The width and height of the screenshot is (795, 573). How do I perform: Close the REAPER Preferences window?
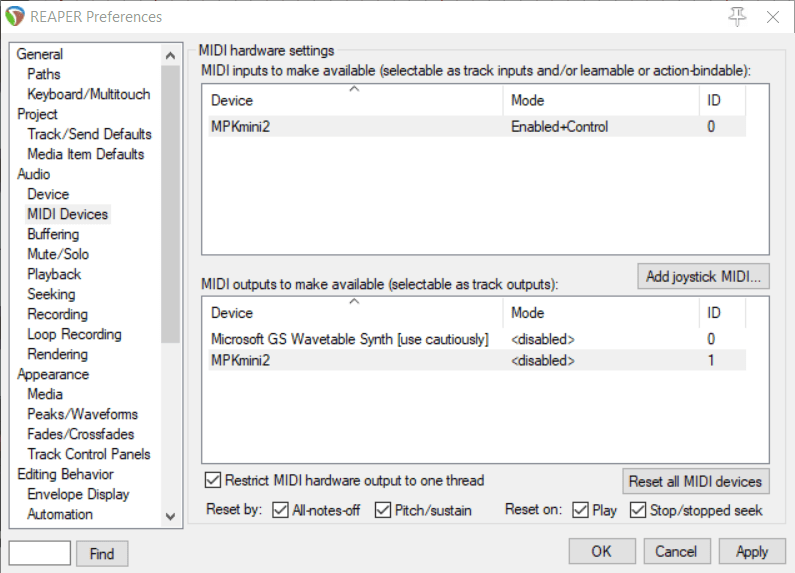coord(773,17)
